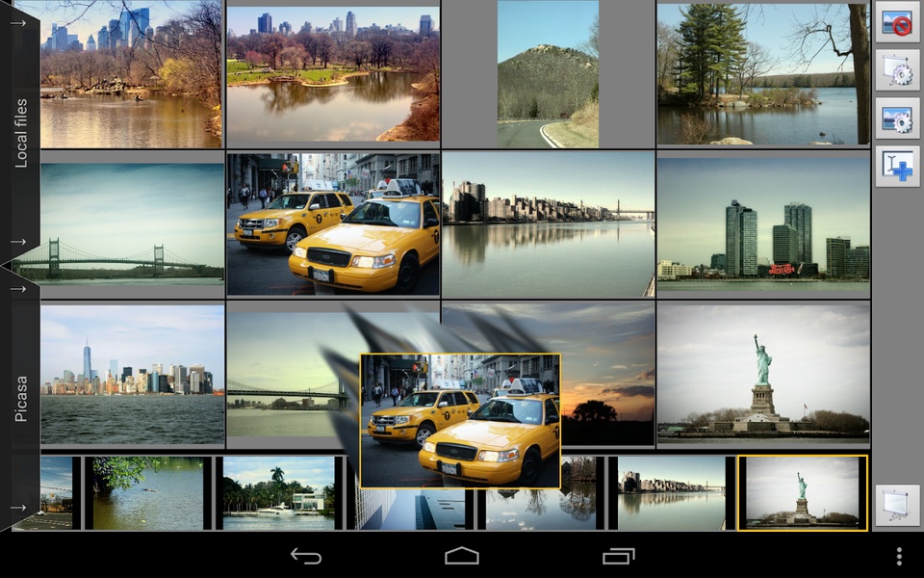Select the pine trees by the lake photo
Image resolution: width=924 pixels, height=578 pixels.
(763, 74)
